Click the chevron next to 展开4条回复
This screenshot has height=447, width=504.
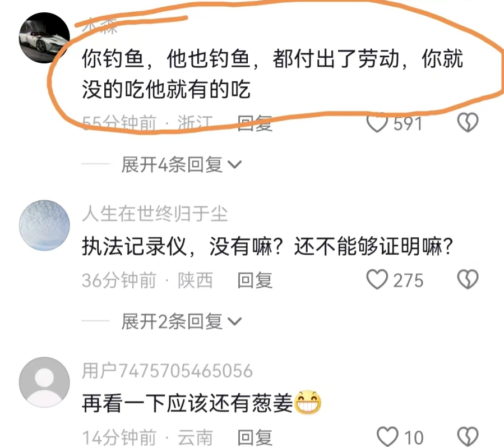[x=234, y=165]
